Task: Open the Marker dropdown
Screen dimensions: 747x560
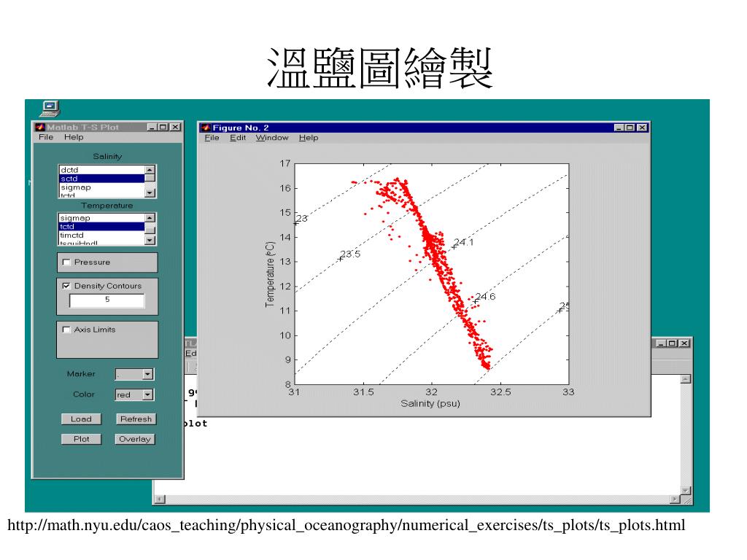Action: pyautogui.click(x=147, y=374)
